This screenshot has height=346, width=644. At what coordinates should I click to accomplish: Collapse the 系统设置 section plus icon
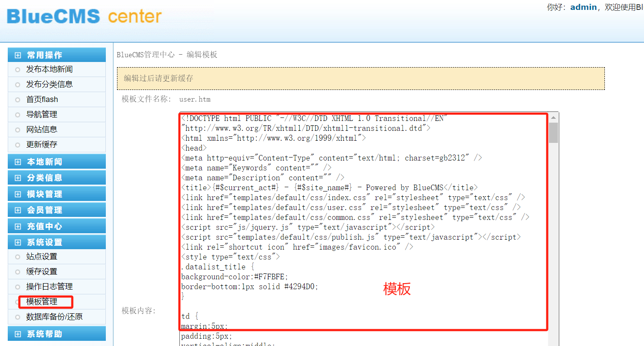(x=18, y=242)
